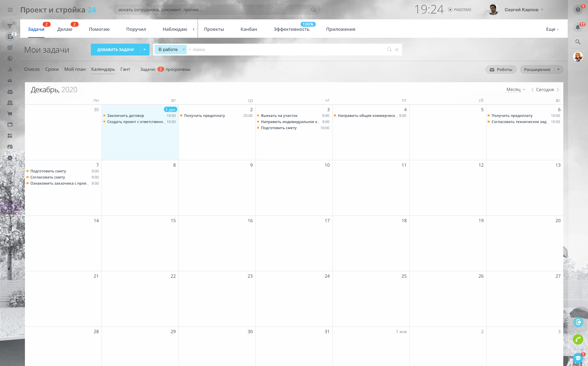The image size is (588, 366).
Task: Go to next month with right arrow
Action: coord(558,90)
